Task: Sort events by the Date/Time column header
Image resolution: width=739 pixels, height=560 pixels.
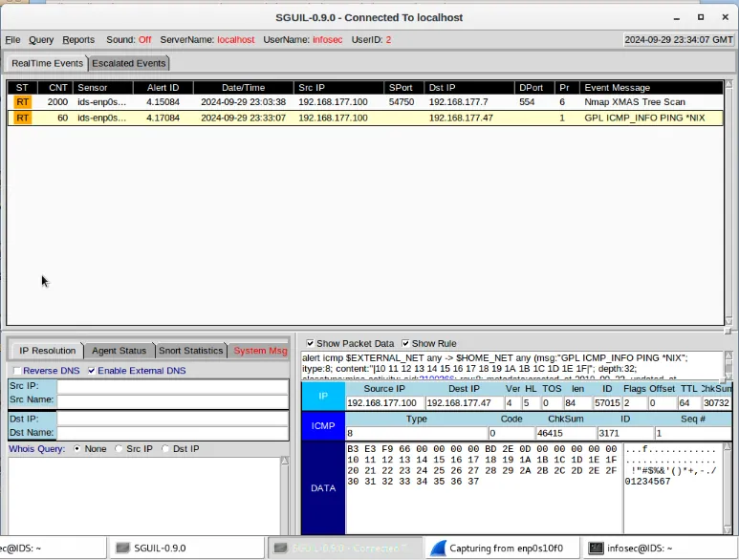Action: [x=243, y=88]
